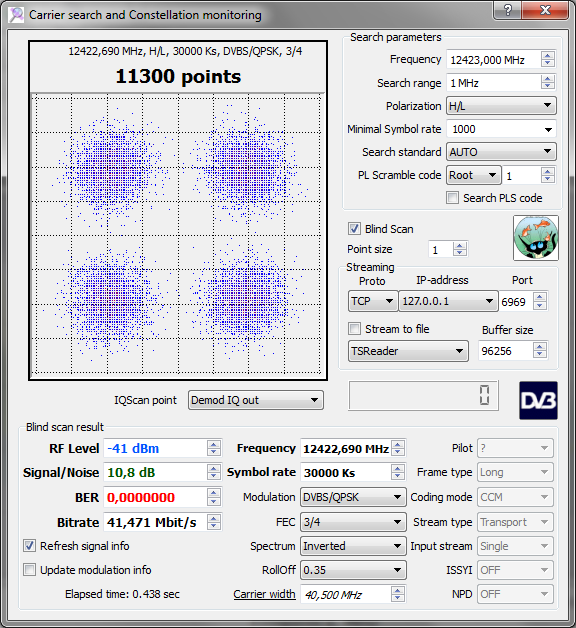Open Modulation DVBS/QPSK dropdown
This screenshot has height=628, width=576.
coord(353,497)
